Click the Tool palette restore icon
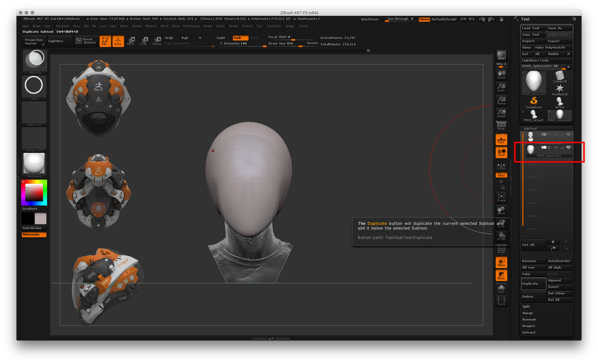The height and width of the screenshot is (364, 598). [x=574, y=19]
